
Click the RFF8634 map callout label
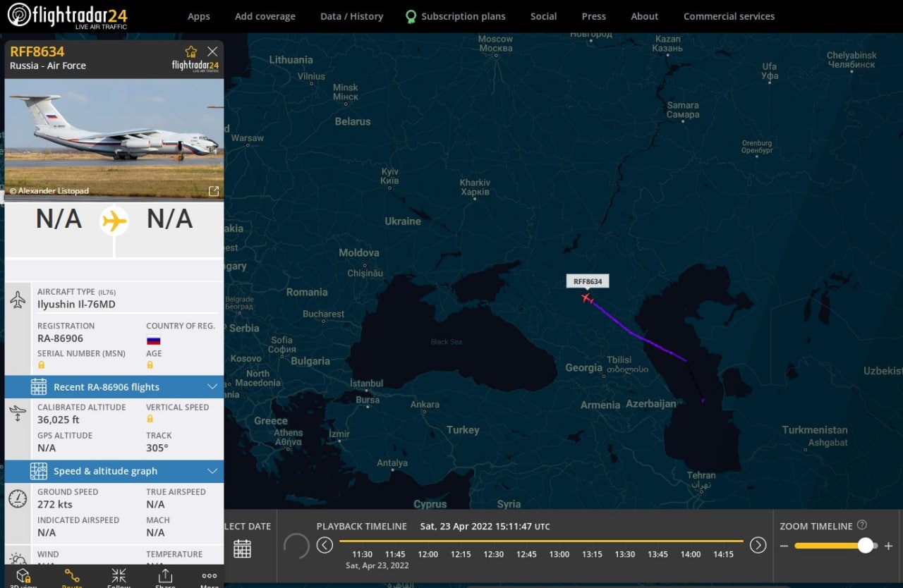click(x=588, y=281)
